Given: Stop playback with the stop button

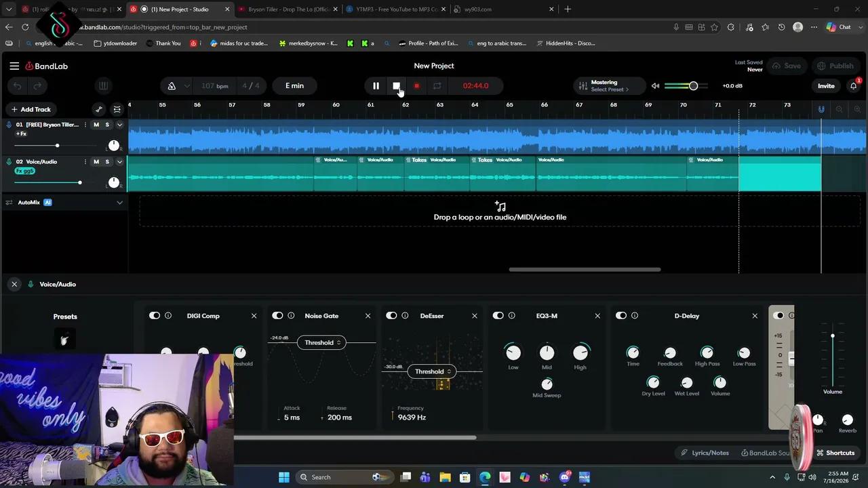Looking at the screenshot, I should pos(396,86).
